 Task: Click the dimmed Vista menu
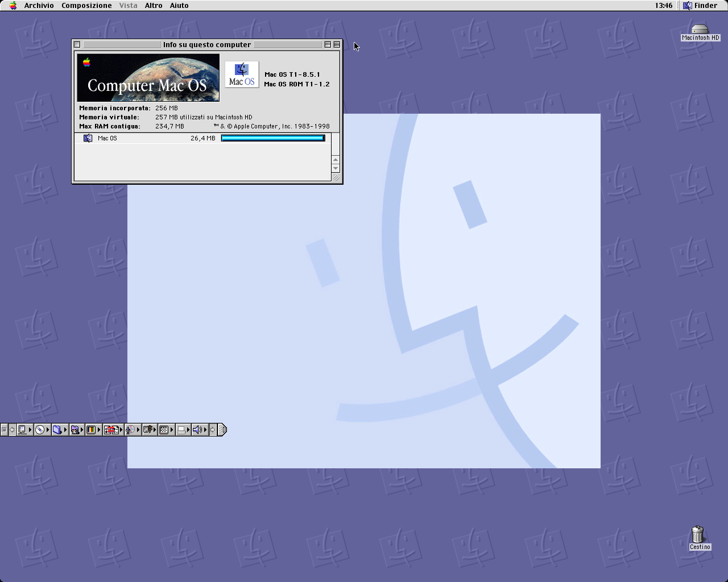[128, 5]
